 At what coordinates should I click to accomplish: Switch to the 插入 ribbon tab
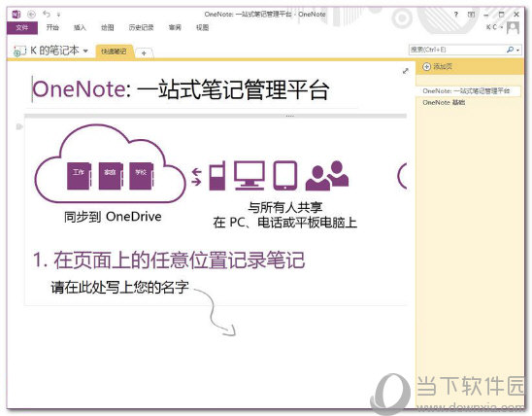[x=80, y=27]
